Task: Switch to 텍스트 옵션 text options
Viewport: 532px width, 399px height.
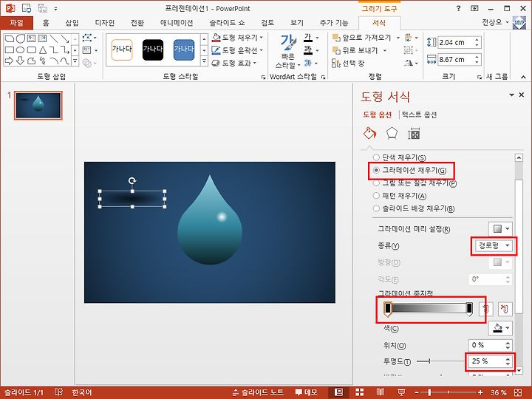Action: click(420, 115)
